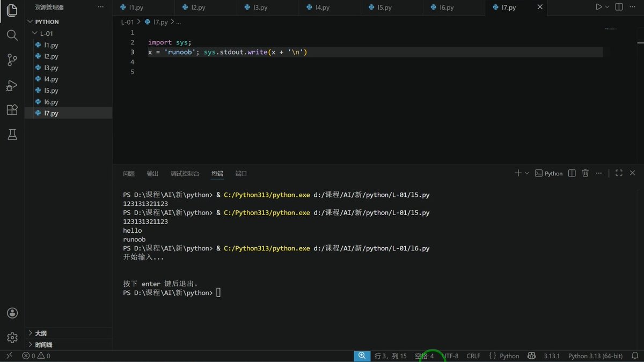Open the Explorer view in activity bar
This screenshot has height=362, width=644.
tap(12, 11)
